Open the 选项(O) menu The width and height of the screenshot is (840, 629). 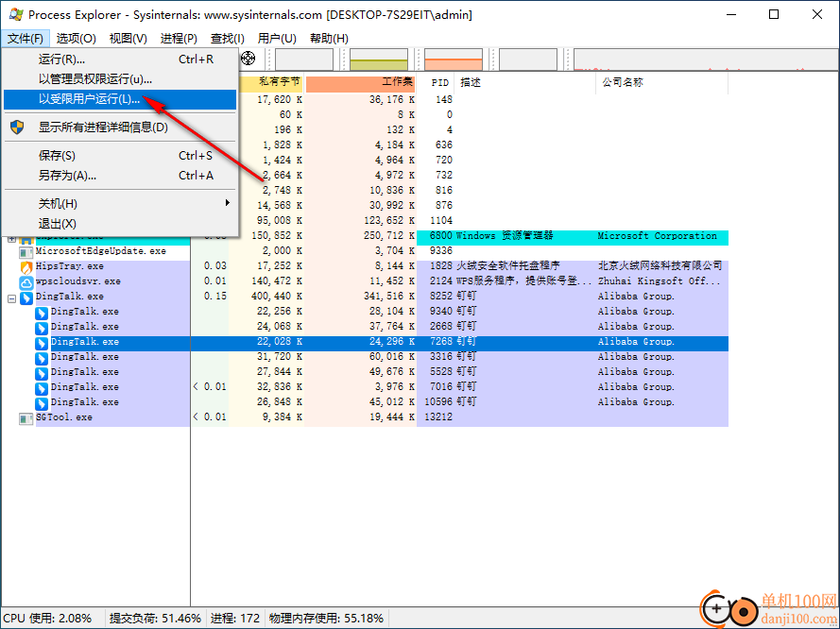point(77,39)
